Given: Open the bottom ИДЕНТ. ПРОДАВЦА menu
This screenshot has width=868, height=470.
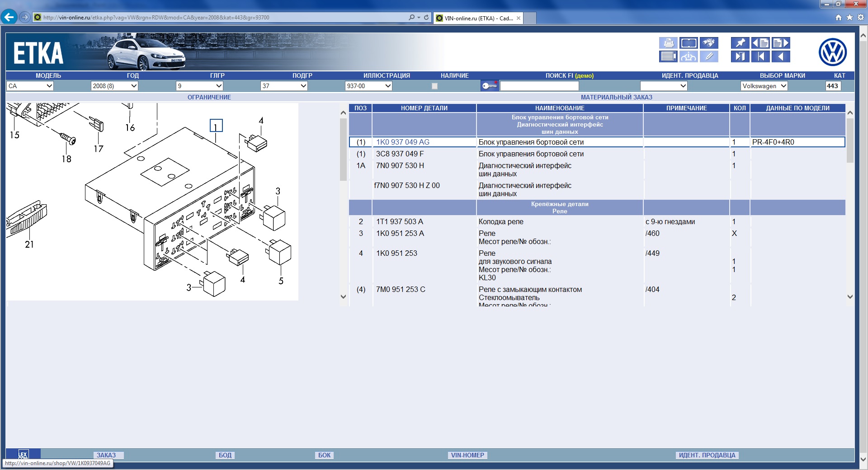Looking at the screenshot, I should coord(707,455).
